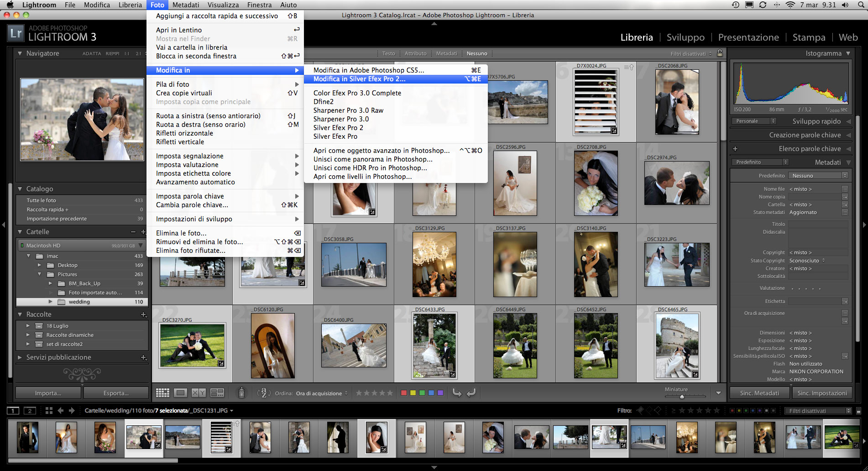The image size is (868, 471).
Task: Toggle the red color label in the toolbar
Action: pyautogui.click(x=403, y=393)
